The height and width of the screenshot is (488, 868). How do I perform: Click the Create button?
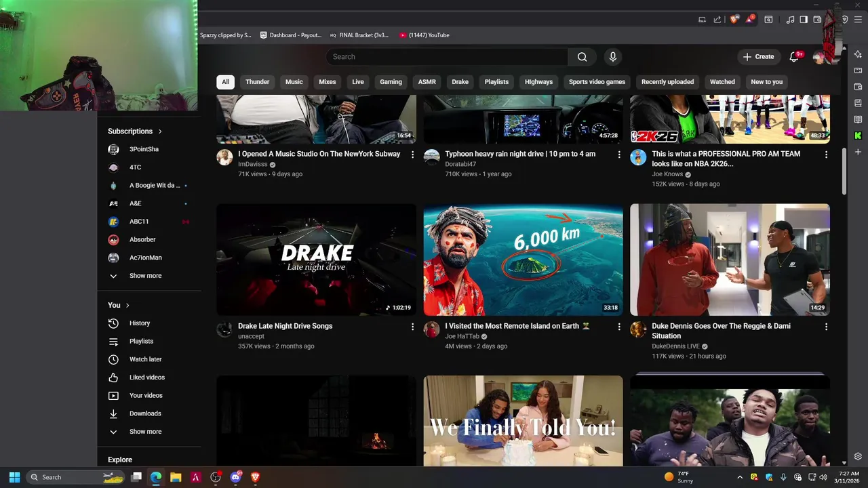pyautogui.click(x=759, y=57)
